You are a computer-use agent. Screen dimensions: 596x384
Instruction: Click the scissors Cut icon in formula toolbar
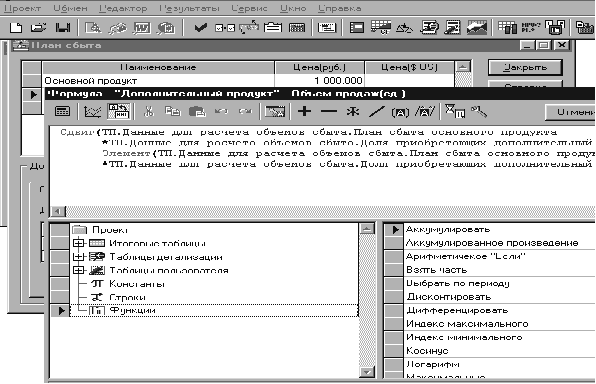tap(149, 111)
